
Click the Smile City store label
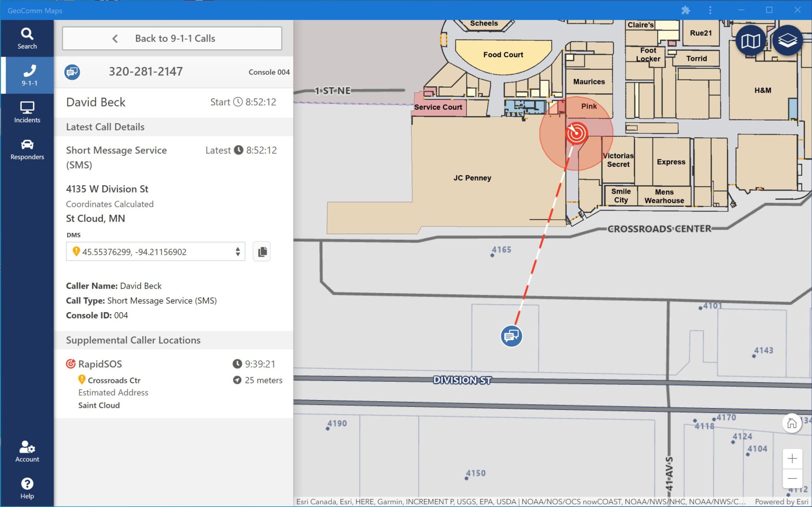621,196
